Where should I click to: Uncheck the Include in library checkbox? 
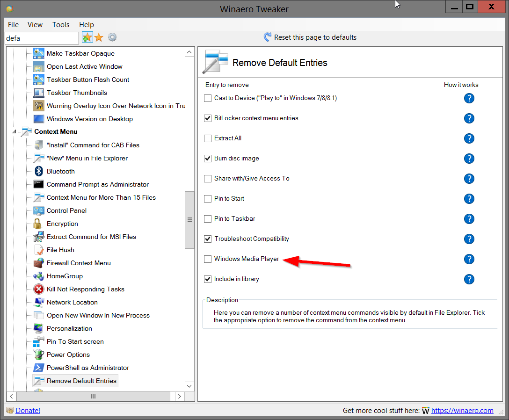(x=208, y=279)
